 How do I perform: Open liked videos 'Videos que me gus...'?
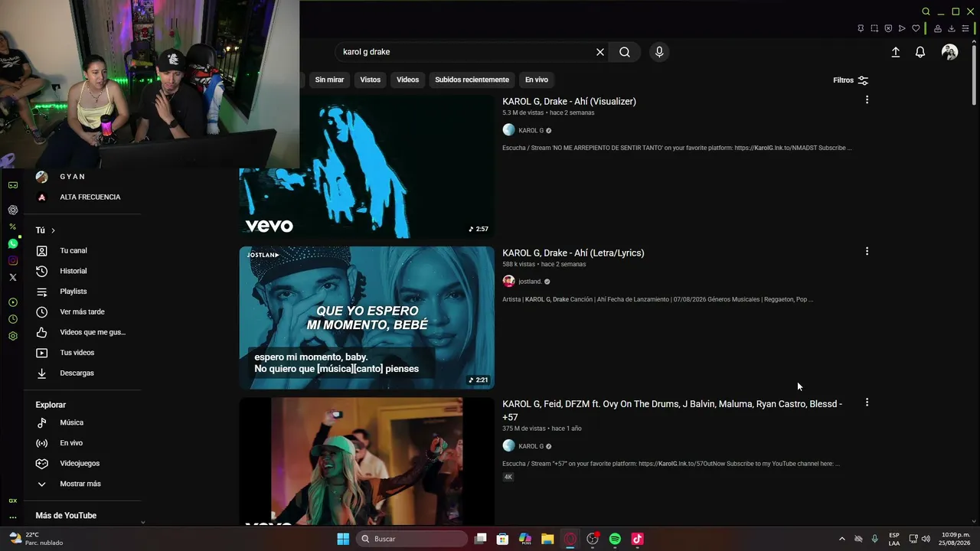(82, 332)
